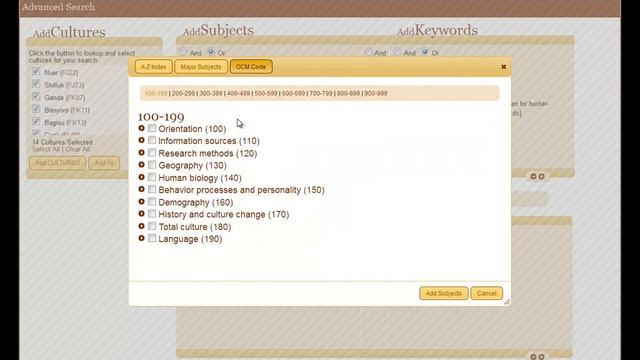Click Add Cultures button in background

point(58,163)
